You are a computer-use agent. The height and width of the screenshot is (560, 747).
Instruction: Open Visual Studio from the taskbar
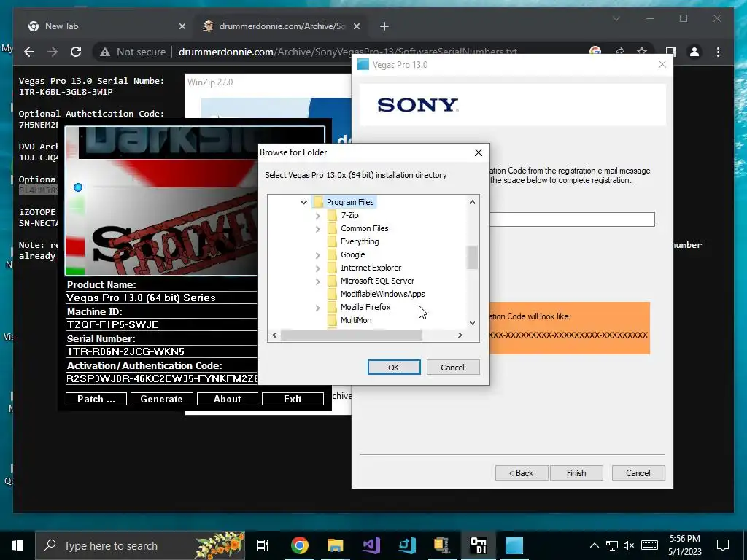click(371, 545)
